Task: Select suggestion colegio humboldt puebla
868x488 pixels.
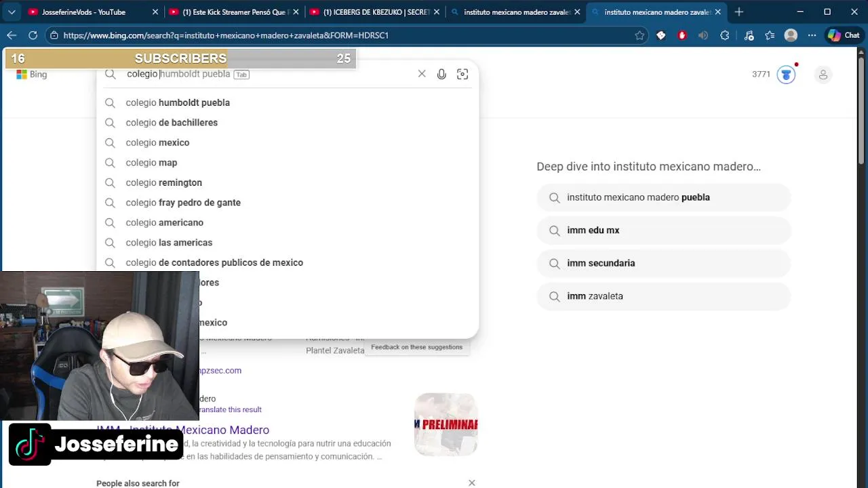Action: [288, 102]
